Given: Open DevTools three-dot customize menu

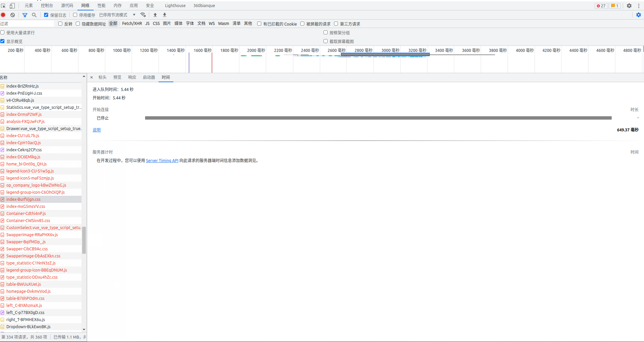Looking at the screenshot, I should (639, 6).
